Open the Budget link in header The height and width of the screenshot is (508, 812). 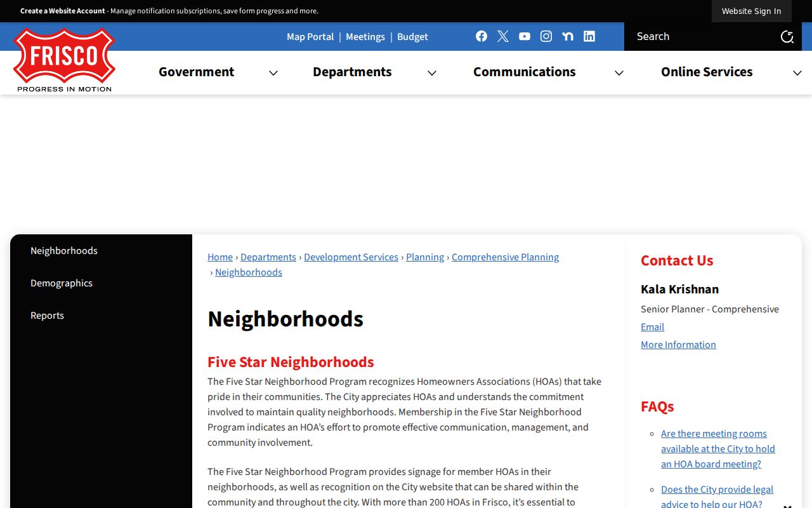coord(412,37)
